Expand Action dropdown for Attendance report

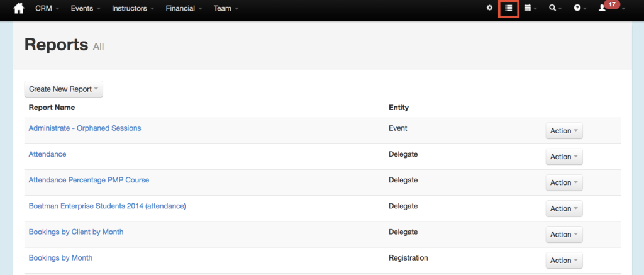click(x=564, y=157)
